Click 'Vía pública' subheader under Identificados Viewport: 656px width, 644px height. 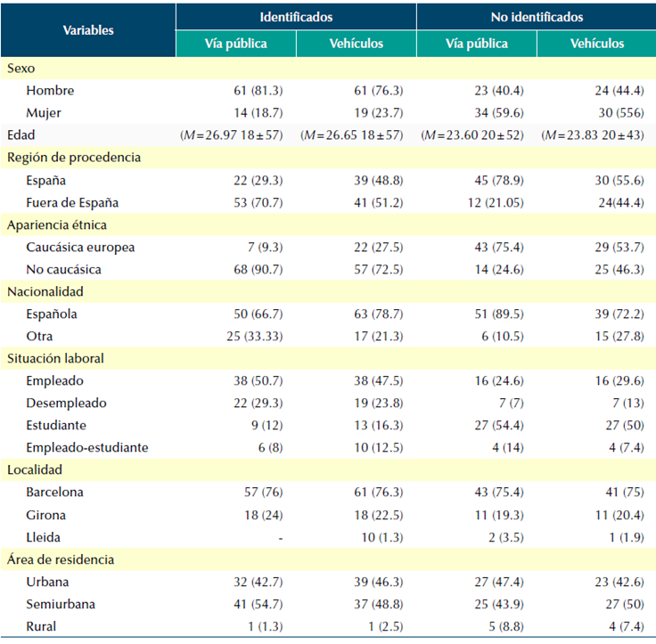click(236, 44)
